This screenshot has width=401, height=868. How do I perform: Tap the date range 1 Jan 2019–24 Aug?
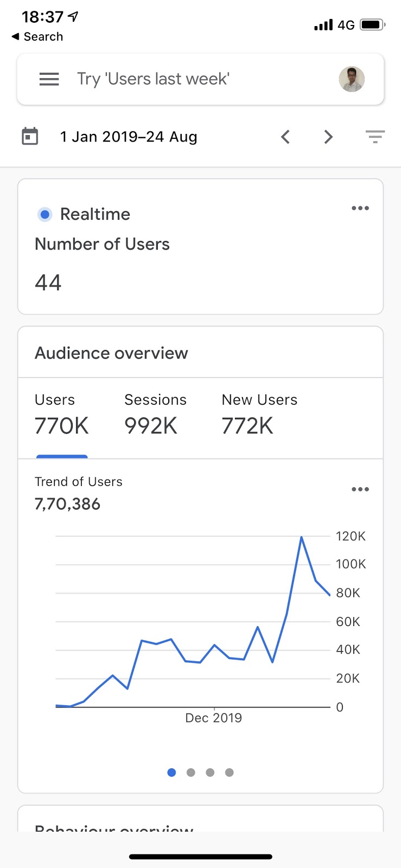tap(129, 137)
